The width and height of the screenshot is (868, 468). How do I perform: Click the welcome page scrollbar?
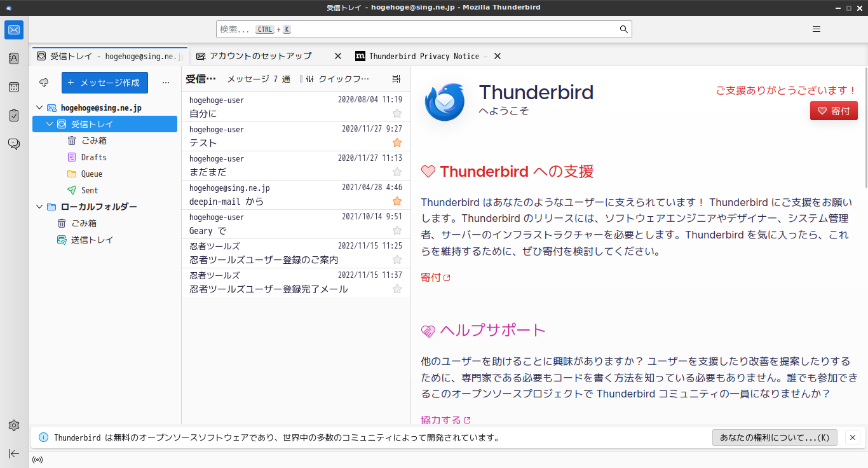click(x=865, y=128)
